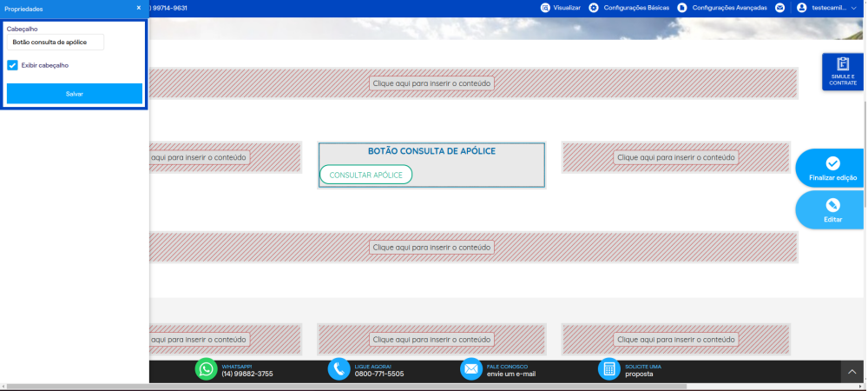Click the Configurações Básicas gear icon
The height and width of the screenshot is (391, 868).
point(594,8)
